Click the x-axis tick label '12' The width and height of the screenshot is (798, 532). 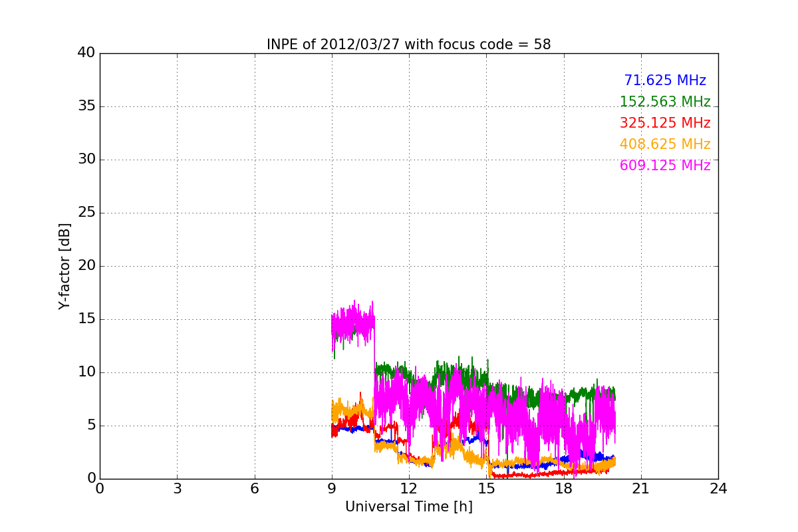409,489
